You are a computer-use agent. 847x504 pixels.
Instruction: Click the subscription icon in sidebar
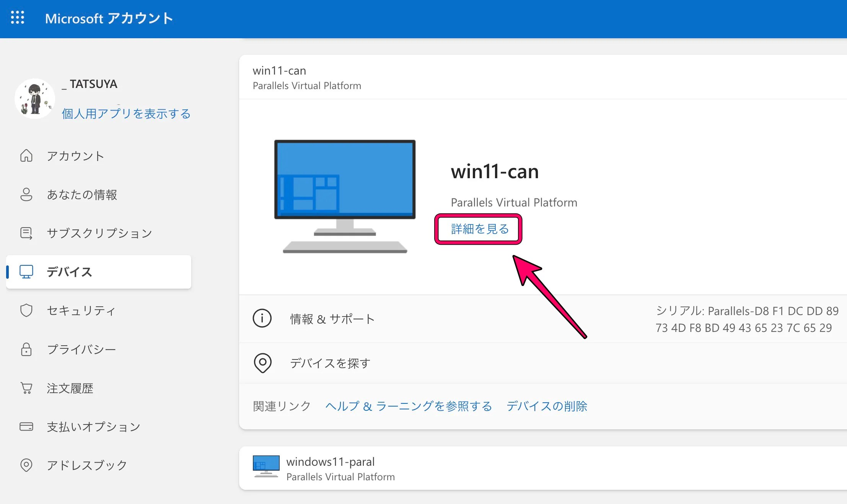[x=26, y=233]
